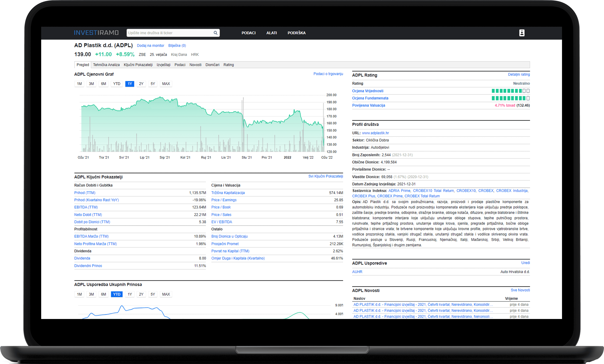Open CROBEX Industrija index link
This screenshot has width=604, height=364.
tap(512, 191)
